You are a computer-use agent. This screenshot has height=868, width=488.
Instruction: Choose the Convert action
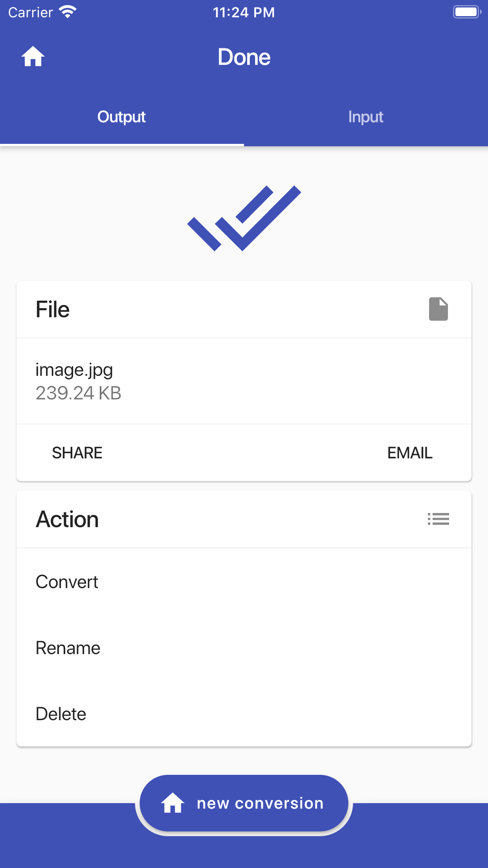(67, 582)
